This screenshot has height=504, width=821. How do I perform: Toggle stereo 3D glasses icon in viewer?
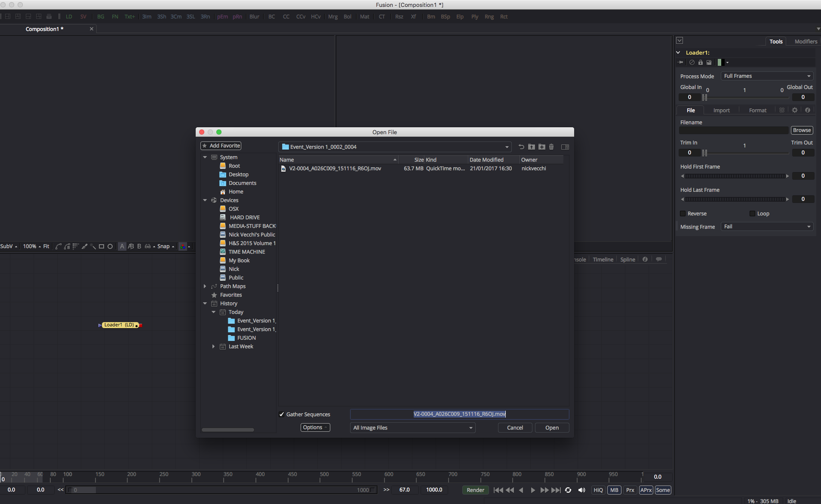tap(148, 246)
